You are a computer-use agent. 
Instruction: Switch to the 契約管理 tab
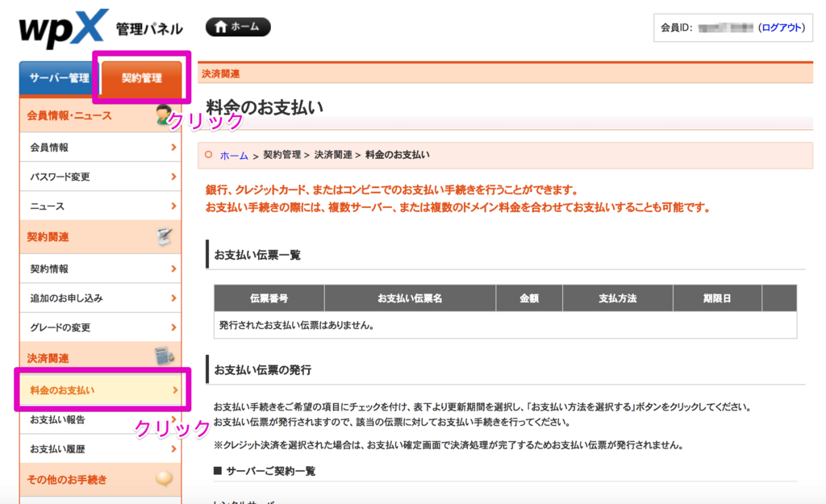[141, 78]
